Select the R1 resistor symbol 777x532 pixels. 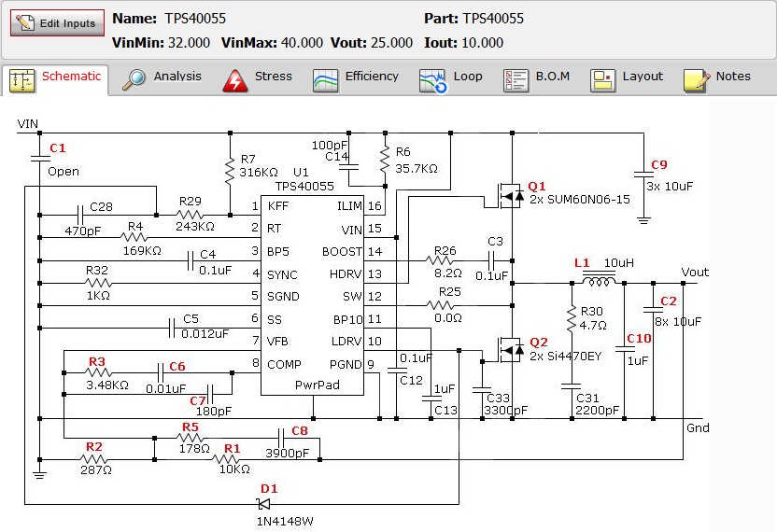(226, 460)
